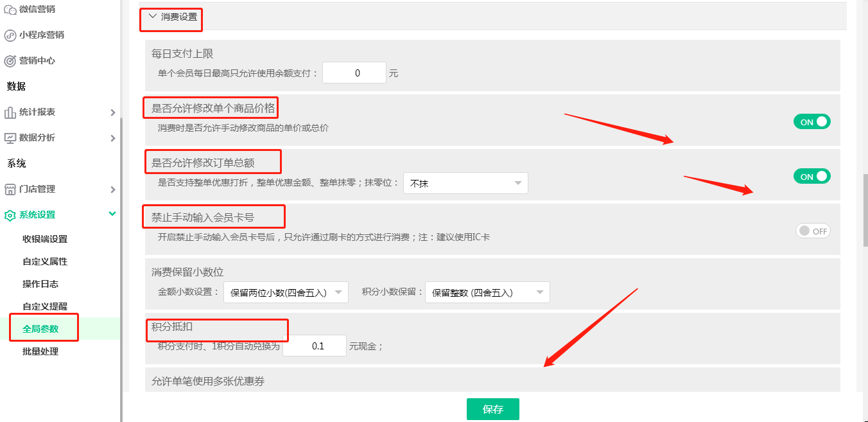Open the 金额小数设置 rounding dropdown

(x=286, y=292)
